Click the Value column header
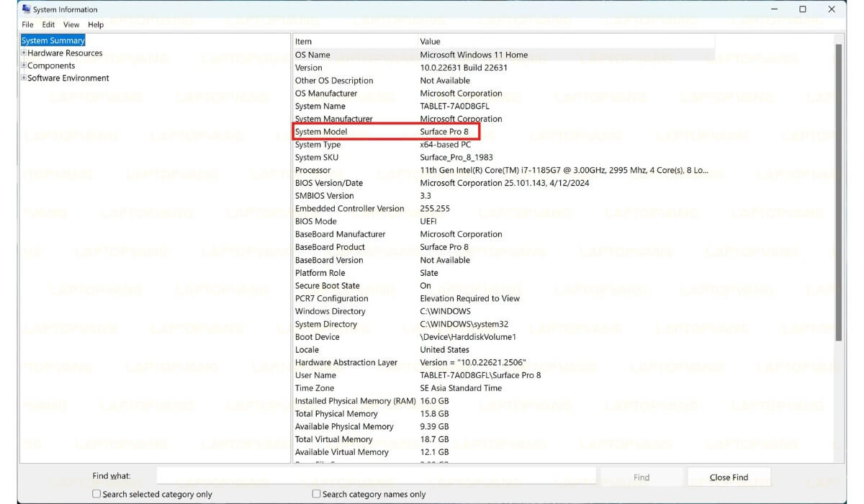Image resolution: width=864 pixels, height=504 pixels. (x=567, y=42)
